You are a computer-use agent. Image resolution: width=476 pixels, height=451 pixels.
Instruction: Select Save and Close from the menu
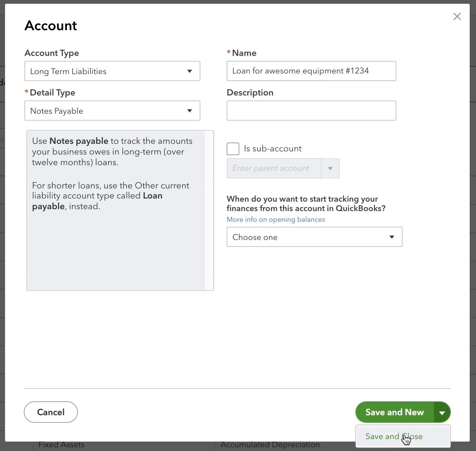[x=394, y=436]
